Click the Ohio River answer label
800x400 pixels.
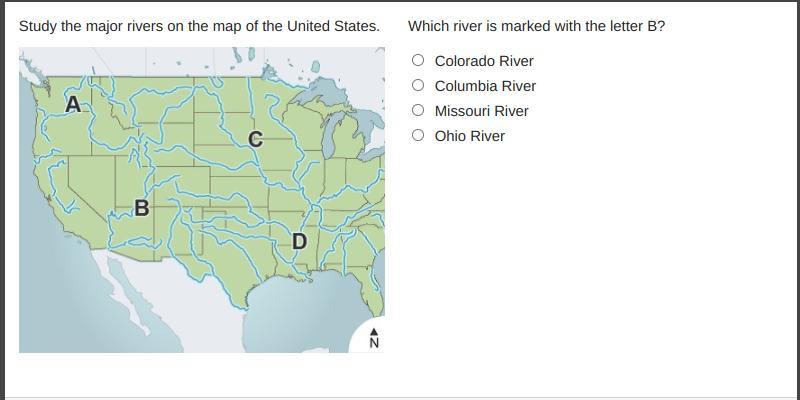[x=469, y=136]
